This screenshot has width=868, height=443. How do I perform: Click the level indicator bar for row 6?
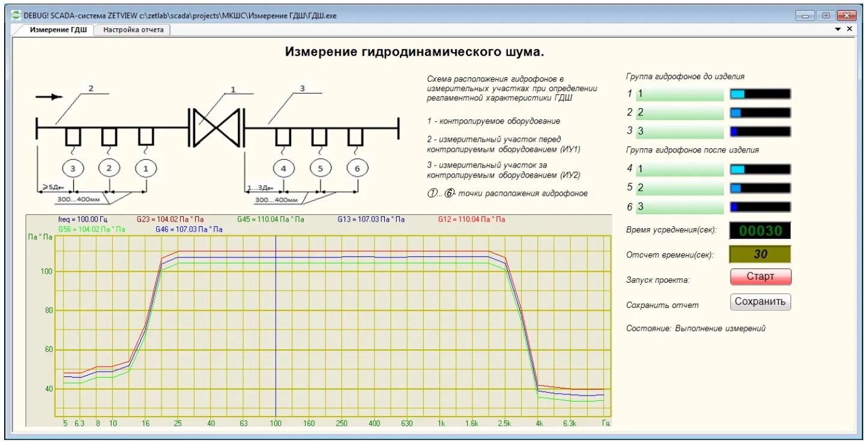(761, 207)
